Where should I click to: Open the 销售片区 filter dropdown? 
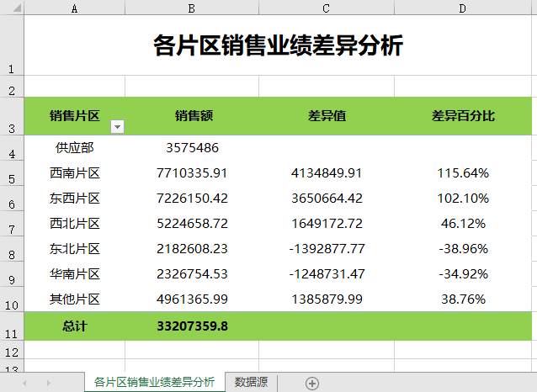click(117, 126)
